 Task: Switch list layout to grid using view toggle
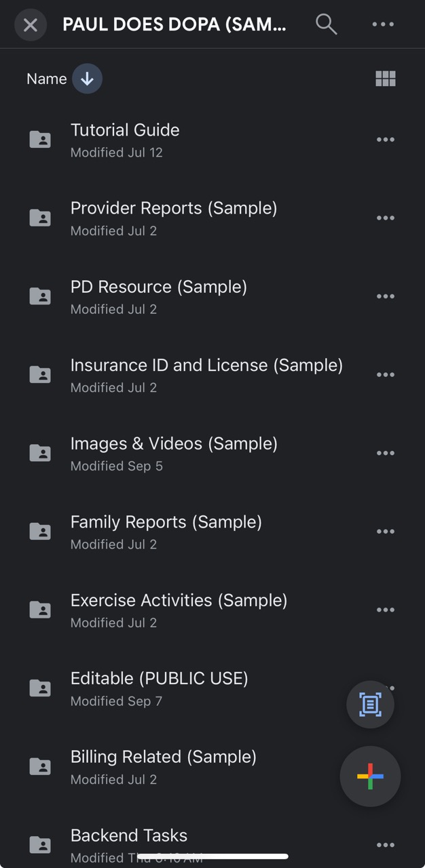click(x=385, y=78)
